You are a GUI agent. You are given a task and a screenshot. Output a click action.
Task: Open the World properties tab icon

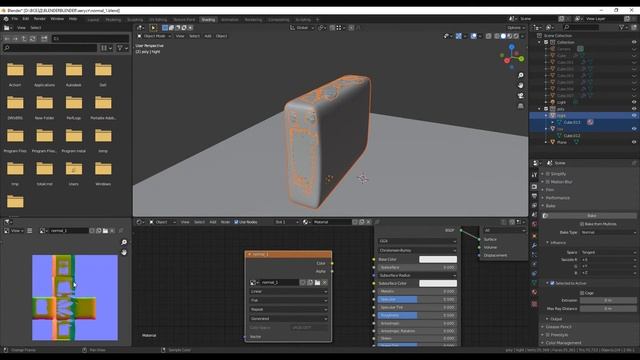[534, 224]
